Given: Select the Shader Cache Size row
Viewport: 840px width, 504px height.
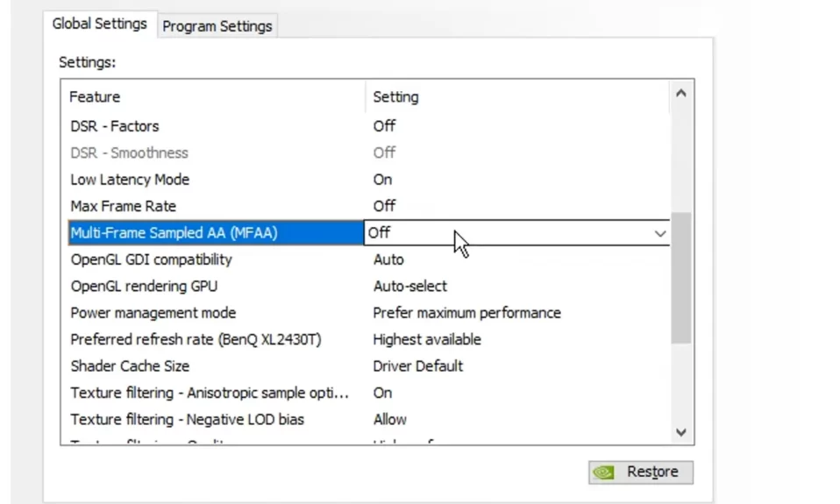Looking at the screenshot, I should pos(368,366).
